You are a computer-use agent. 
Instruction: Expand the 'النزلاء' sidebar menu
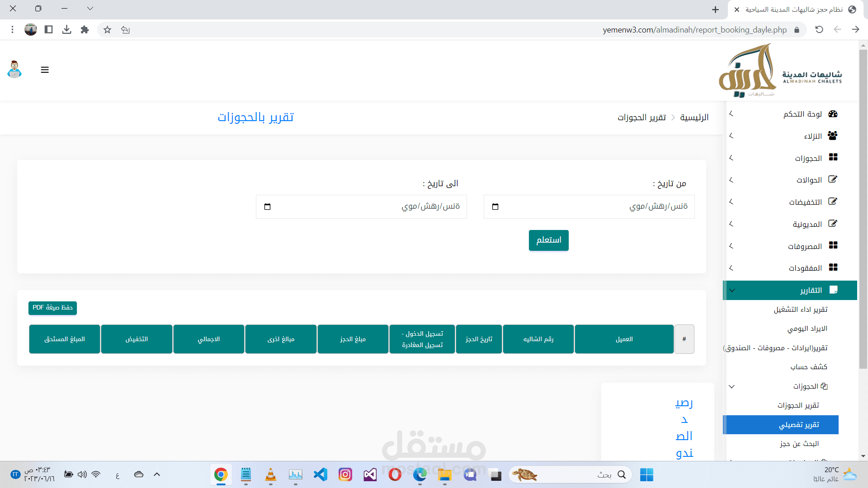click(812, 136)
